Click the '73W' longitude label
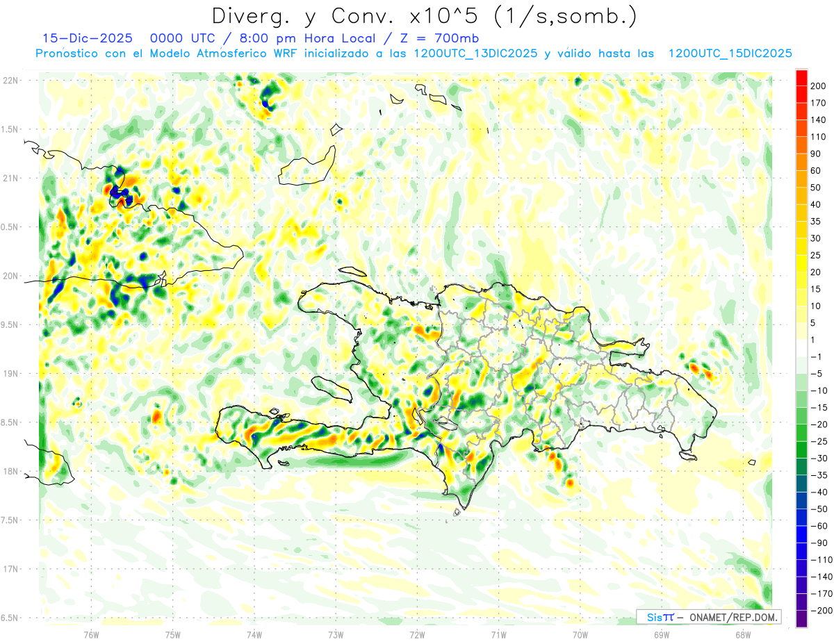834x644 pixels. tap(336, 634)
